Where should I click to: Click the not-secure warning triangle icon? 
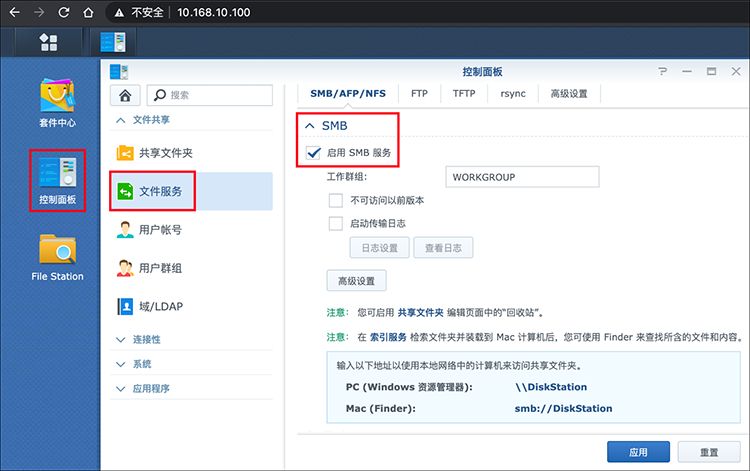click(x=119, y=12)
